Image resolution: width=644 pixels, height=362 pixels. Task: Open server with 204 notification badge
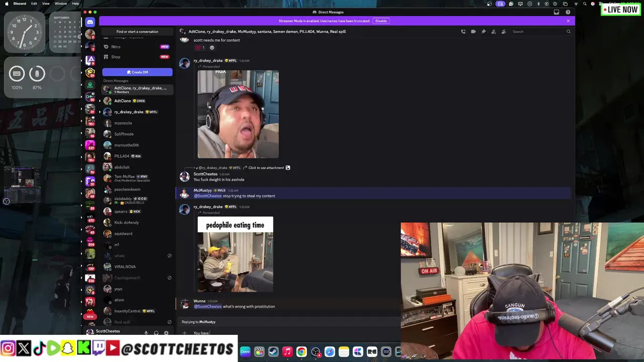coord(90,242)
